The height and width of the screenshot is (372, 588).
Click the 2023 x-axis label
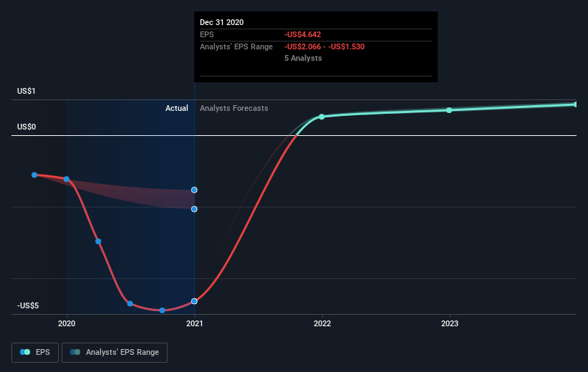450,323
